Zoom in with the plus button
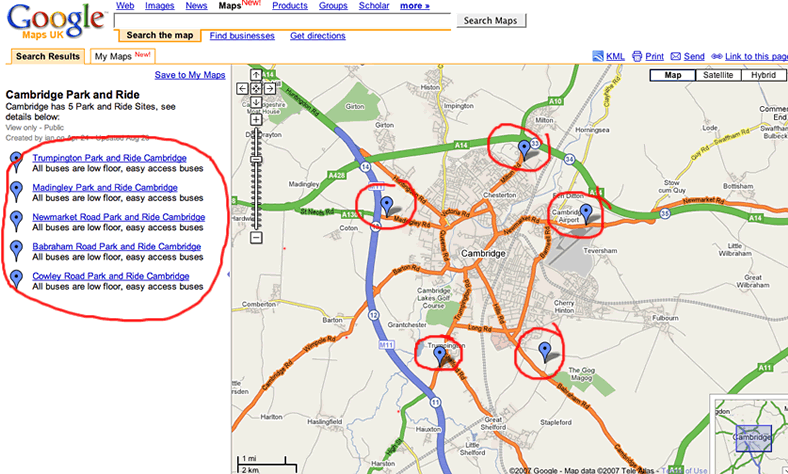This screenshot has height=474, width=788. coord(256,120)
